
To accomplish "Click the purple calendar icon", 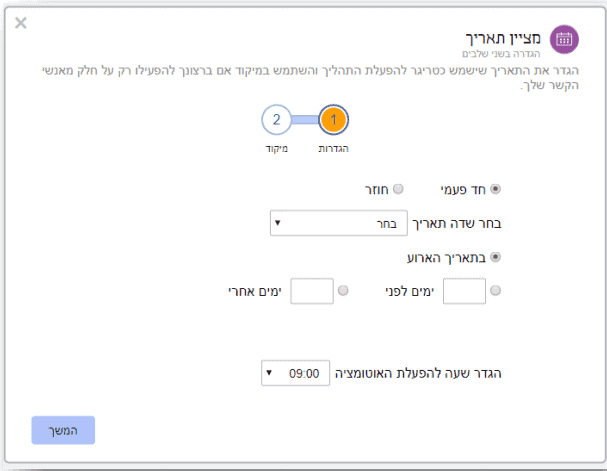I will coord(564,39).
